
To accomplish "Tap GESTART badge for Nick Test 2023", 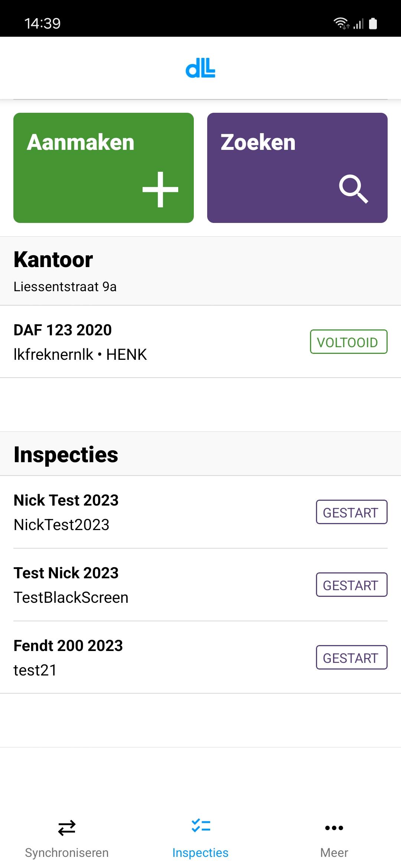I will tap(351, 512).
